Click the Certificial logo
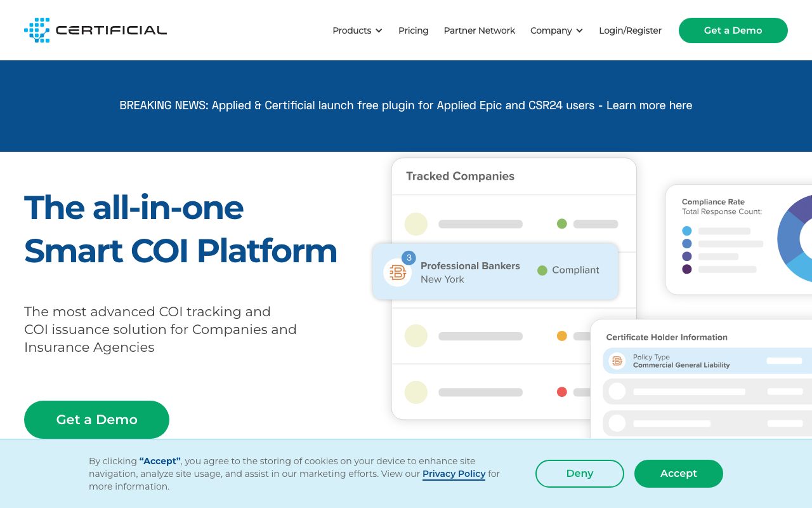The width and height of the screenshot is (812, 508). coord(95,30)
